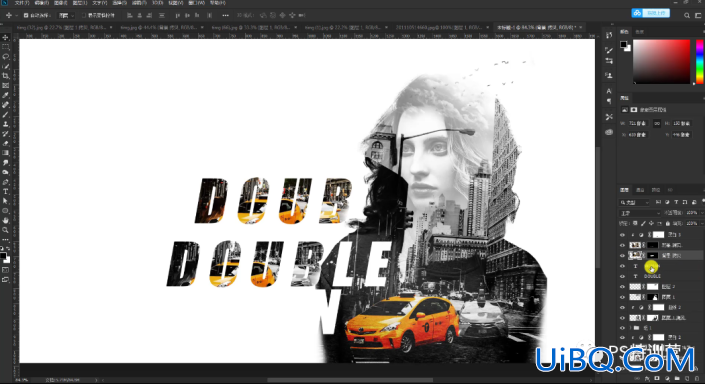705x384 pixels.
Task: Click the lock all padlock icon
Action: tap(668, 223)
